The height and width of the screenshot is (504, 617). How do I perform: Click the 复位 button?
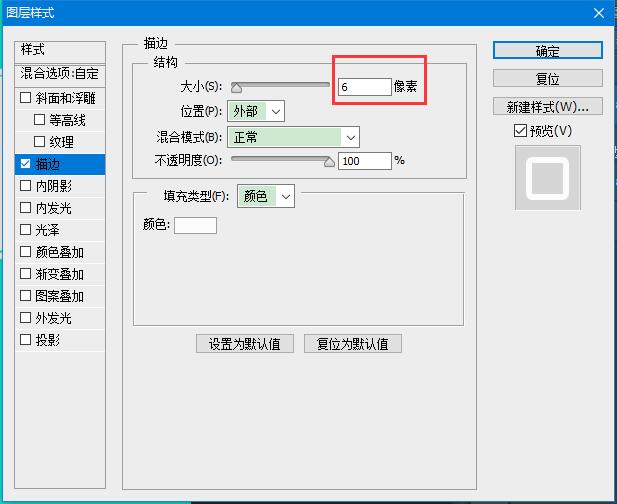548,79
